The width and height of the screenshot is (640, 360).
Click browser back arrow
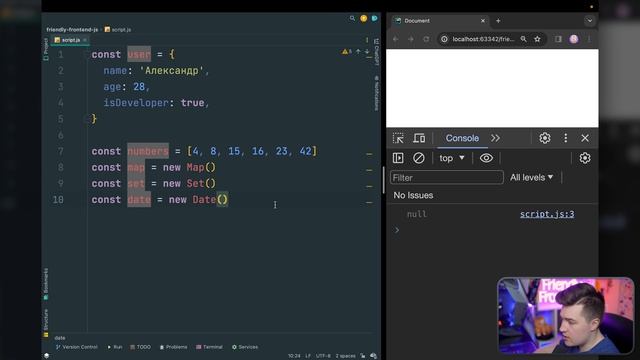396,39
